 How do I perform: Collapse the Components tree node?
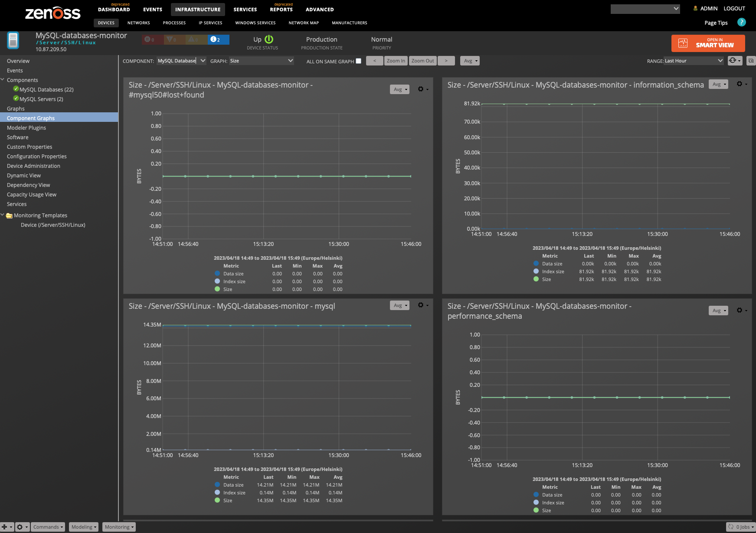[x=3, y=80]
